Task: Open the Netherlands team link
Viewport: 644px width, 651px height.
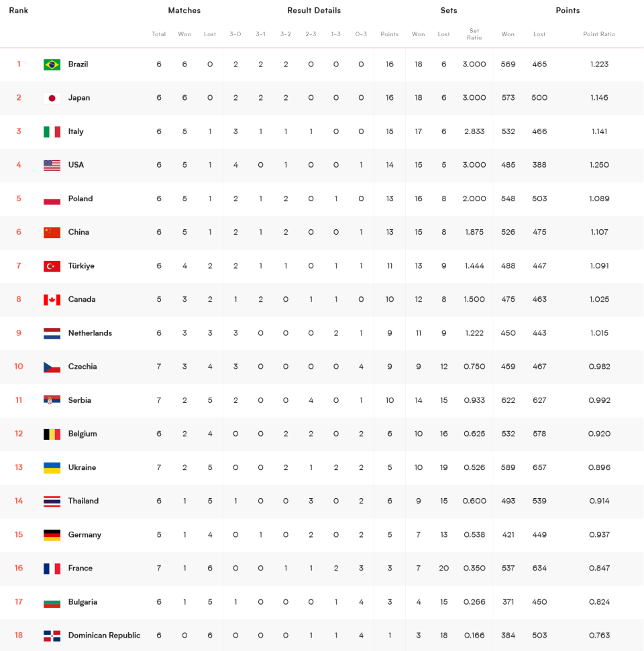Action: pos(90,333)
